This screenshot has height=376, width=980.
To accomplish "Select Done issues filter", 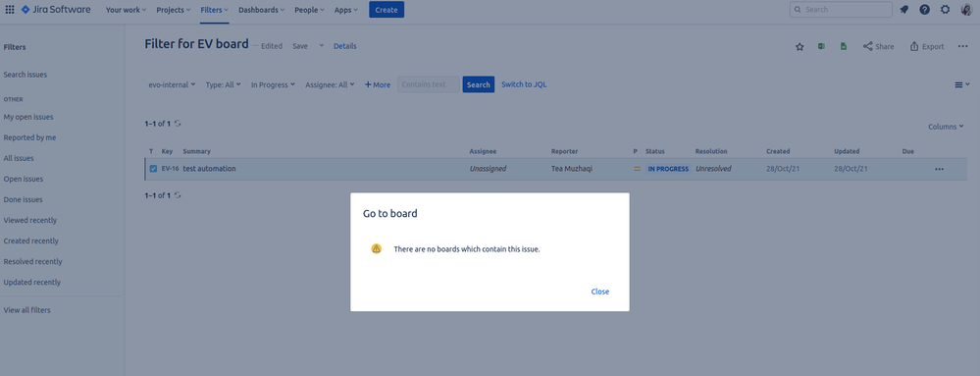I will coord(24,199).
